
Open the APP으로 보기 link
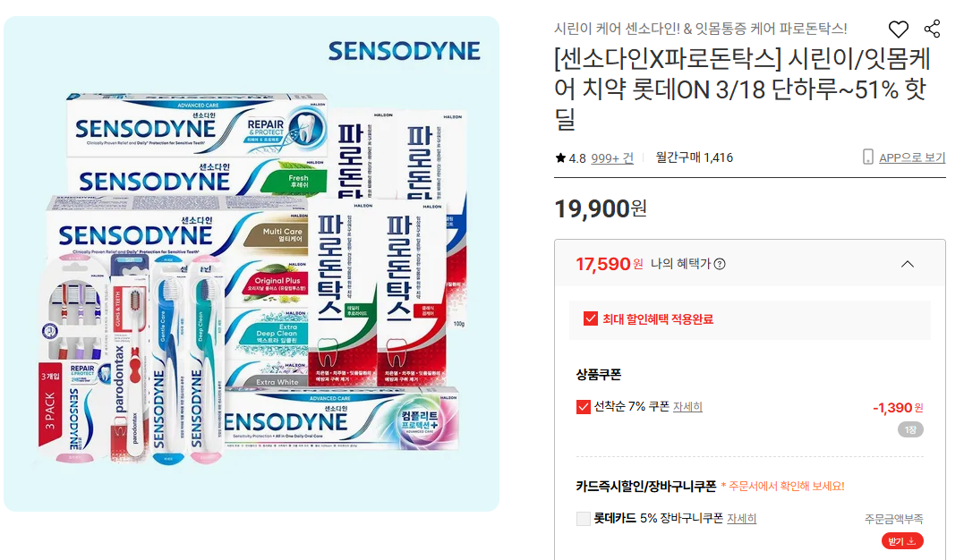tap(912, 157)
